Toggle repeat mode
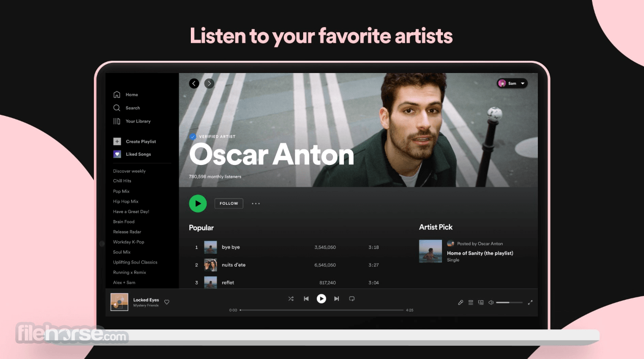 [x=352, y=299]
